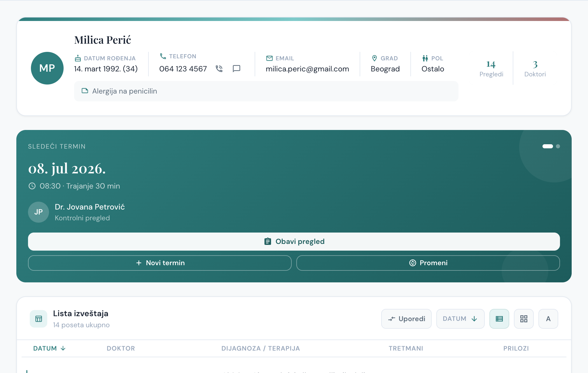Viewport: 588px width, 373px height.
Task: Open the SMS message icon next to phone
Action: (x=237, y=69)
